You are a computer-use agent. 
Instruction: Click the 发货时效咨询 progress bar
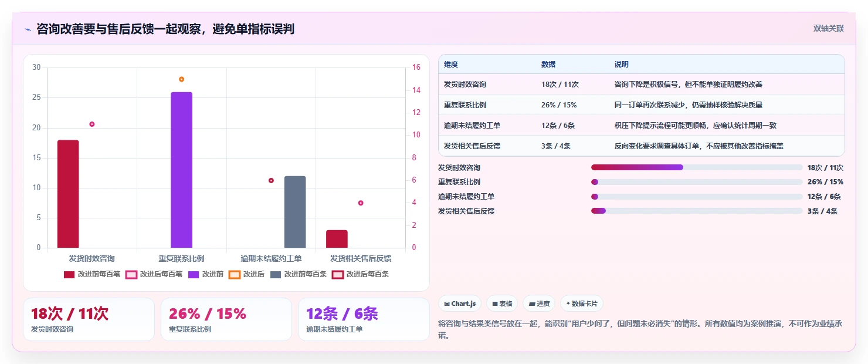point(697,167)
